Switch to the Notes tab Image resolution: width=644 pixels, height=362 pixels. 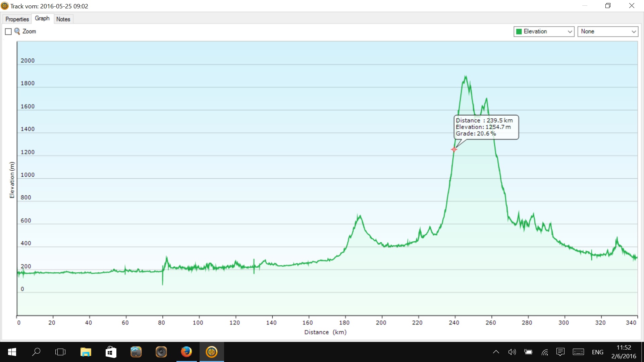coord(63,19)
